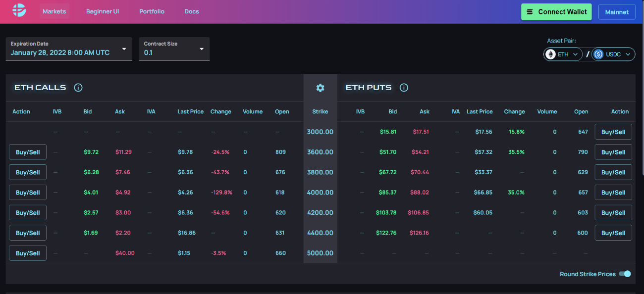
Task: Click Buy/Sell for the 3600.00 call
Action: click(28, 152)
